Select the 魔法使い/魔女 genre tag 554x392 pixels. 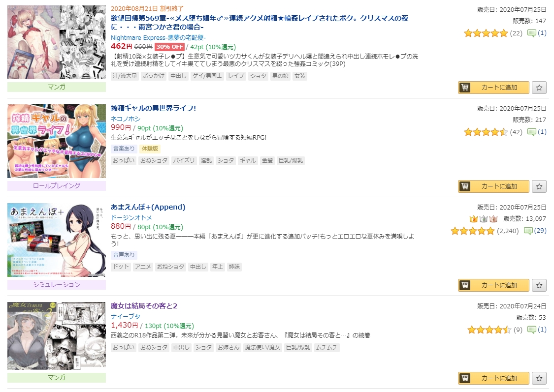point(262,348)
